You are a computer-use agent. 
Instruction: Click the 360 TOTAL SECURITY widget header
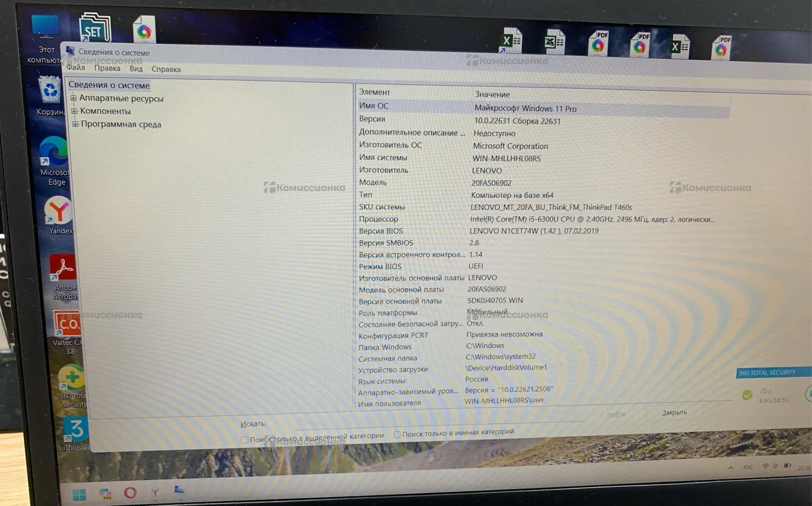774,373
